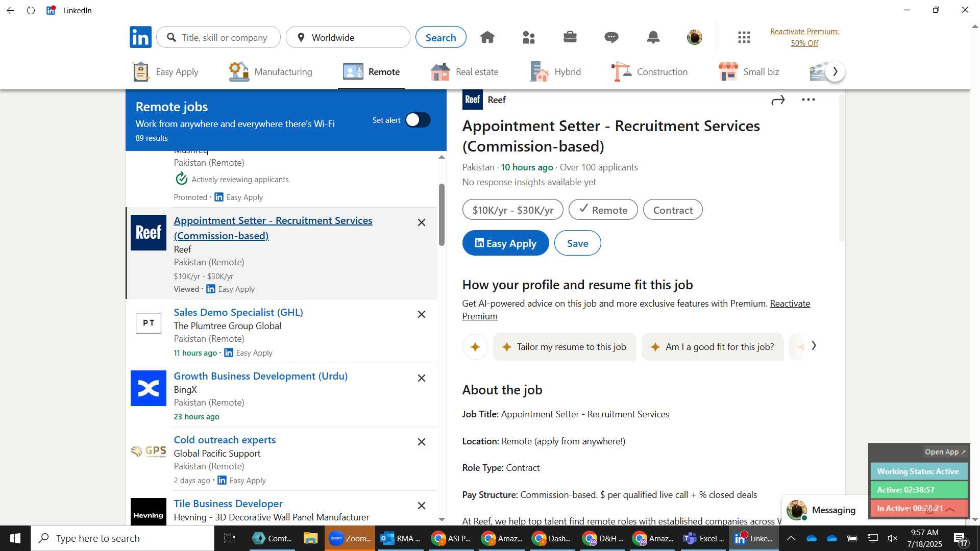Toggle the Set alert switch

418,120
